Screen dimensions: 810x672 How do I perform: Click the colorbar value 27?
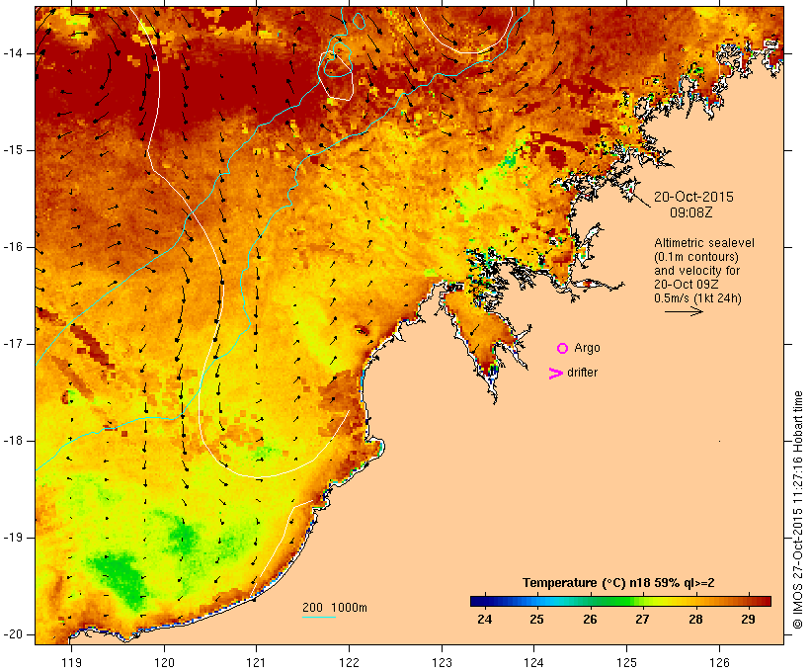tap(643, 620)
